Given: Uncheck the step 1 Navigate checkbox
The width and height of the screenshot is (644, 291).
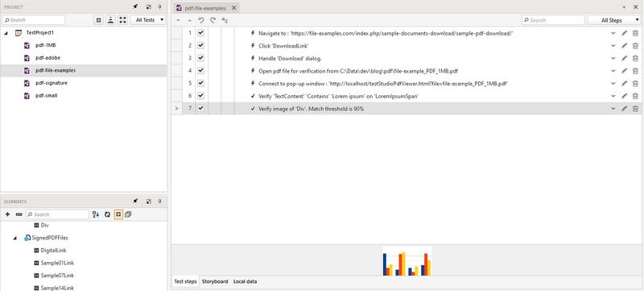Looking at the screenshot, I should coord(200,33).
